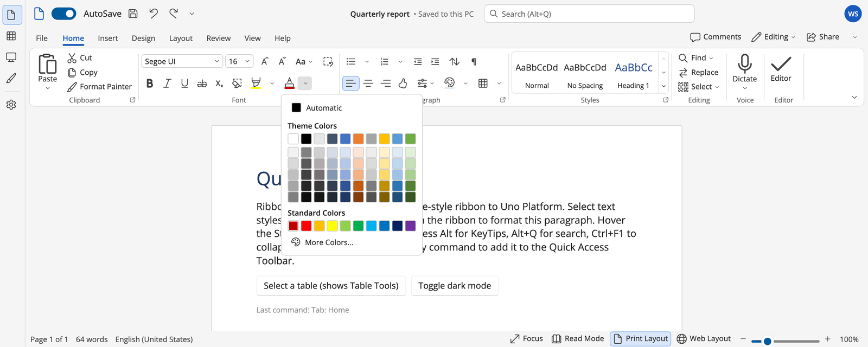Toggle the AutoSave switch
Viewport: 868px width, 347px height.
(64, 14)
